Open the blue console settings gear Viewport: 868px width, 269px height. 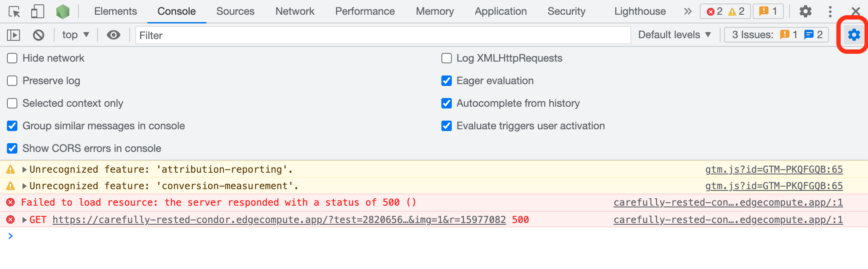pyautogui.click(x=853, y=35)
